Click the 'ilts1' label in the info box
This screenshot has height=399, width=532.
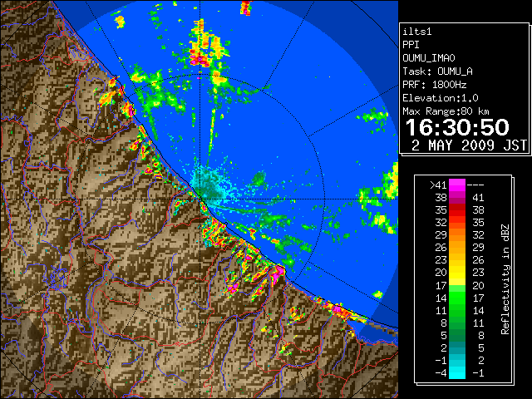tap(417, 32)
